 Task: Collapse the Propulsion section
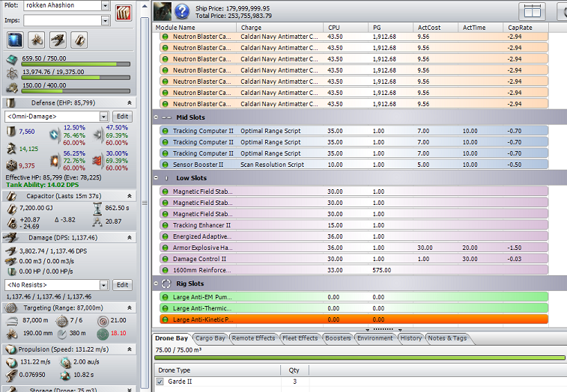coord(130,349)
